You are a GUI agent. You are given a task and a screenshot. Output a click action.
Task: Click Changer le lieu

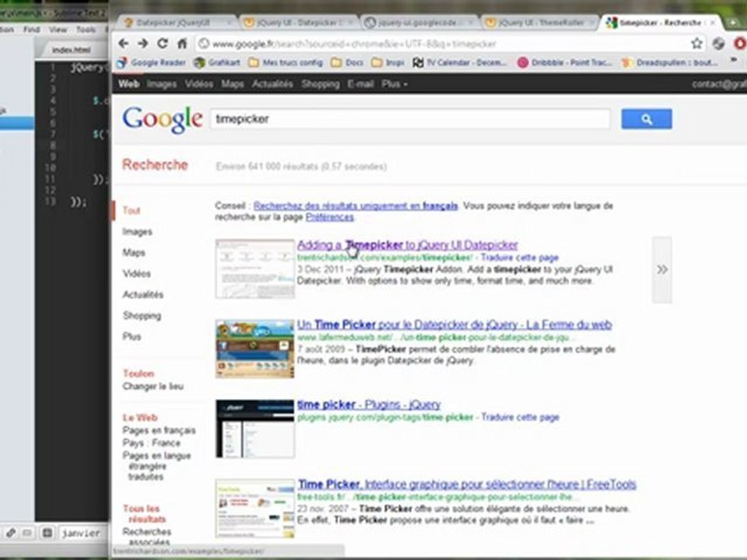(x=153, y=387)
